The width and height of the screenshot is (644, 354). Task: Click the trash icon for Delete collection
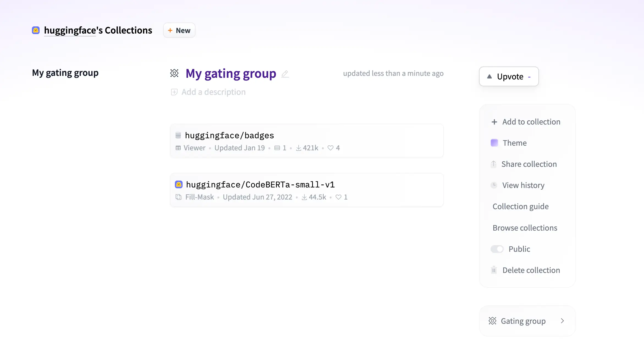(x=494, y=270)
